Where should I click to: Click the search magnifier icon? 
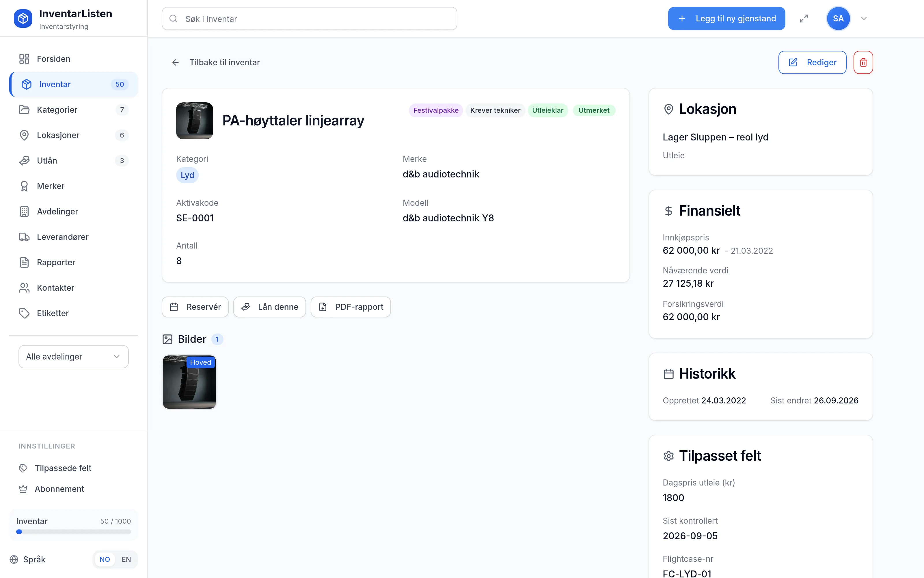[x=173, y=19]
